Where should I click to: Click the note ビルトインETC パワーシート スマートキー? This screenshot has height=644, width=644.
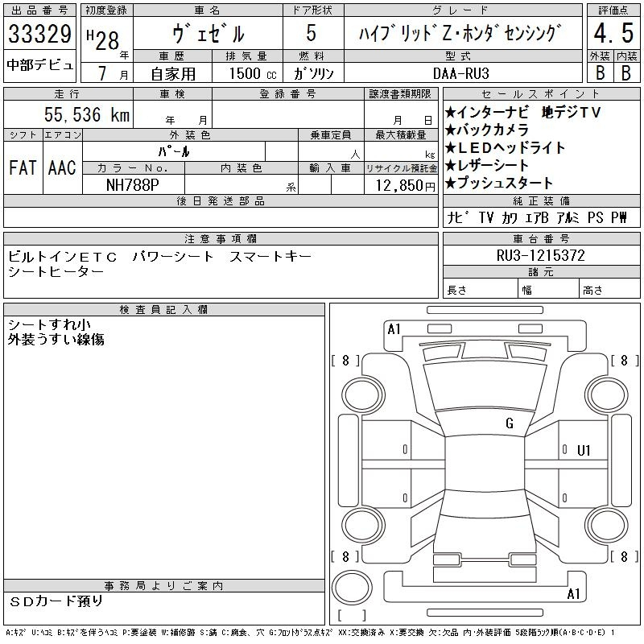pos(159,257)
